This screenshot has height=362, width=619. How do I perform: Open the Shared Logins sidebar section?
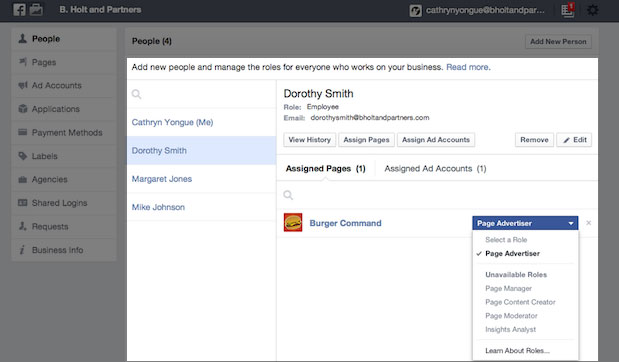click(64, 203)
